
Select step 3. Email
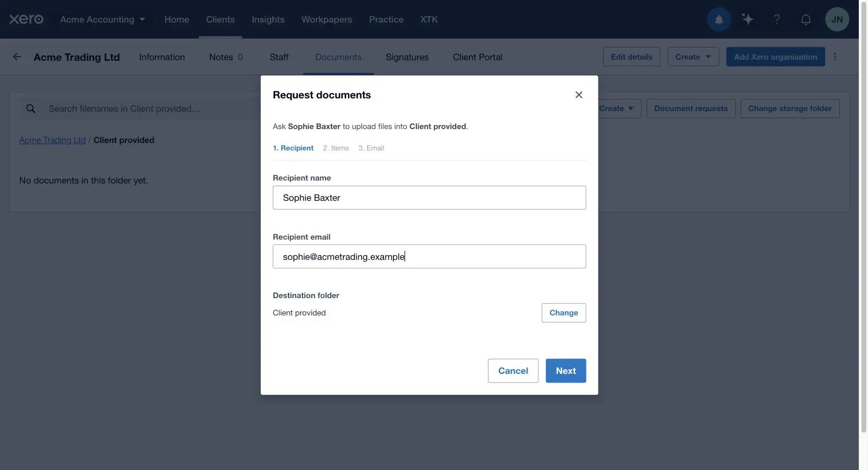pyautogui.click(x=371, y=148)
